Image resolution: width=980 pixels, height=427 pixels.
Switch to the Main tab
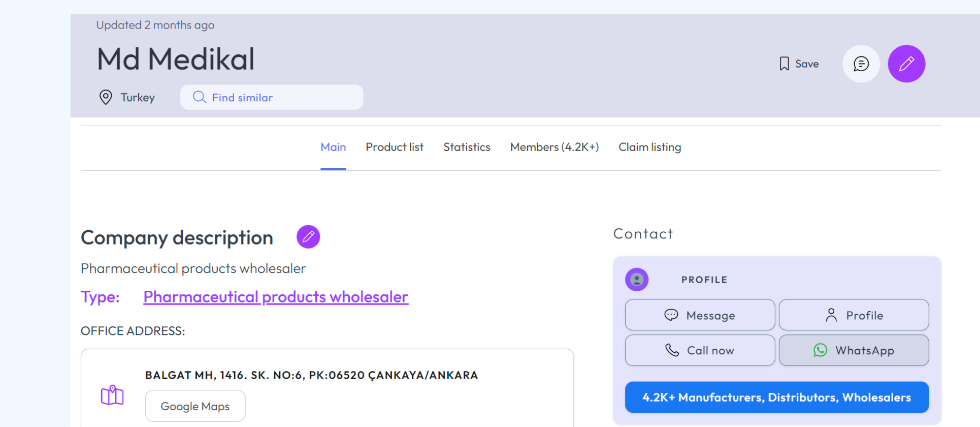coord(333,147)
